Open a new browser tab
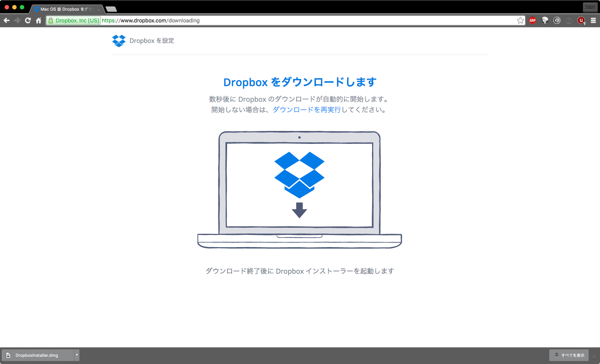Image resolution: width=600 pixels, height=364 pixels. coord(111,9)
